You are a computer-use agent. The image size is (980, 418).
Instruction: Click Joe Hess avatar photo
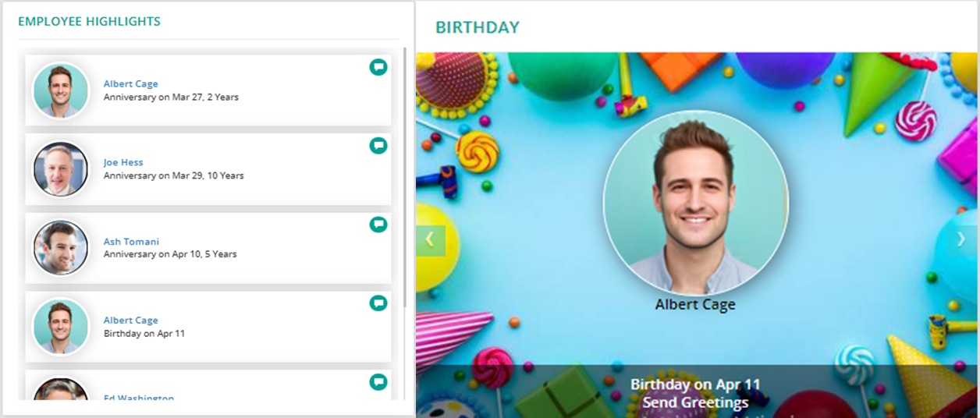61,169
